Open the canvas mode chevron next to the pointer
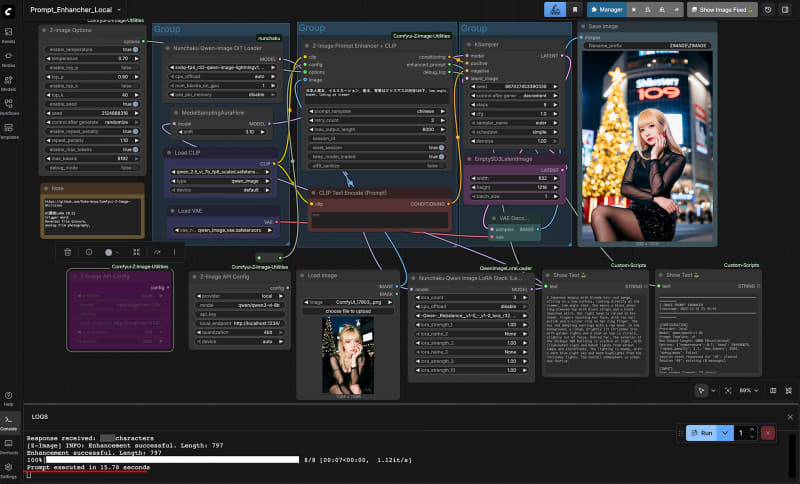 click(x=713, y=390)
